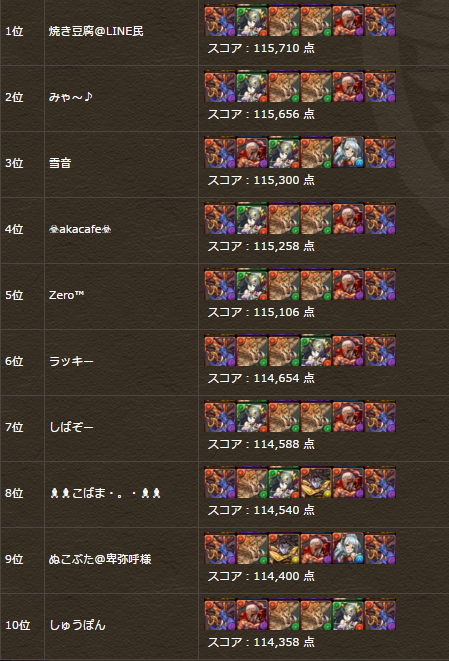Select the score 114,358 点
Screen dimensions: 449x661
[x=261, y=642]
